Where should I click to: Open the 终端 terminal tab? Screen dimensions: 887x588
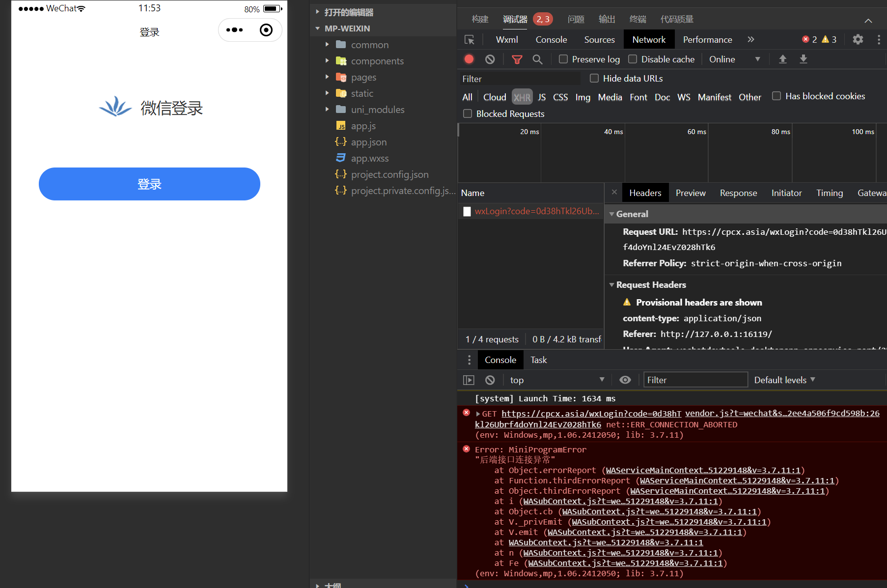[x=638, y=19]
